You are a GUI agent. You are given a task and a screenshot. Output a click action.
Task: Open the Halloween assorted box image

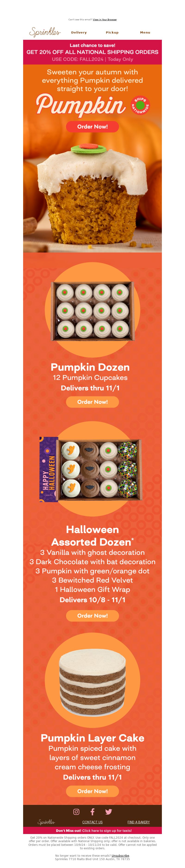tap(90, 469)
